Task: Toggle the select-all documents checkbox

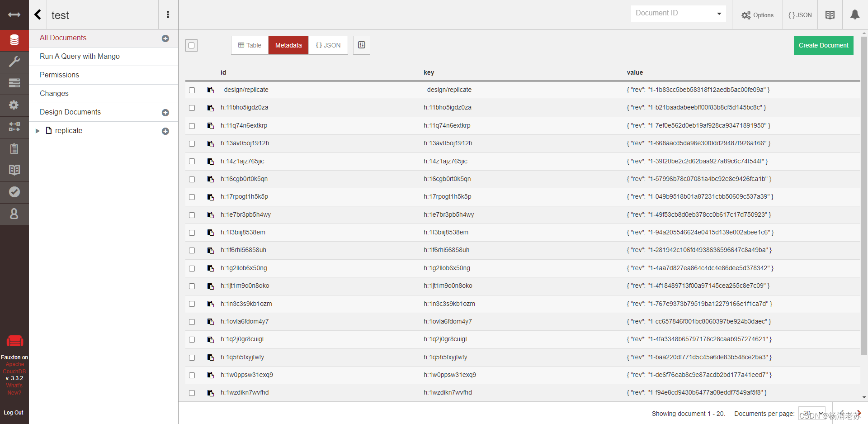Action: click(192, 45)
